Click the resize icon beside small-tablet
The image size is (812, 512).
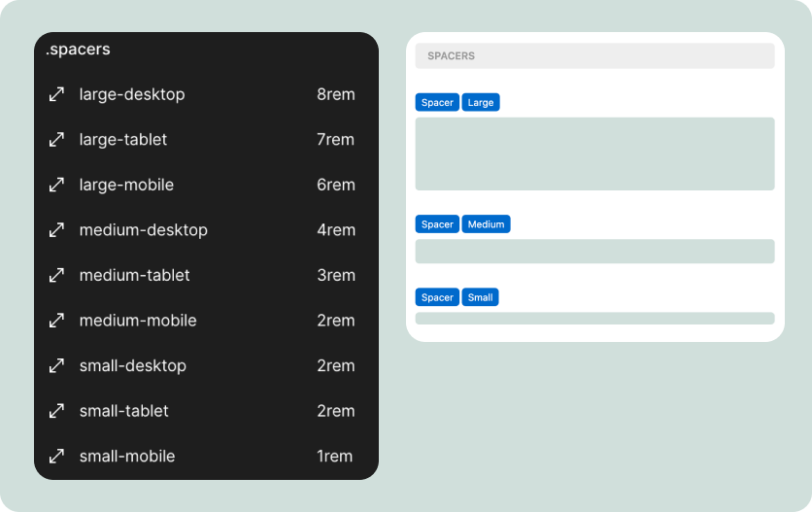pos(56,411)
